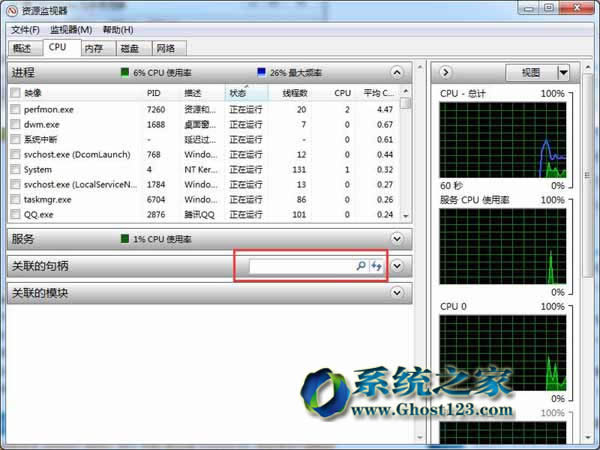Click the CPU 0 graph
The width and height of the screenshot is (600, 450).
point(503,353)
